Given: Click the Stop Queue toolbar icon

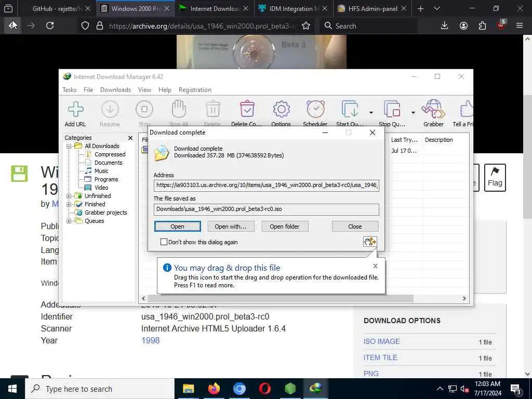Looking at the screenshot, I should pyautogui.click(x=392, y=114).
